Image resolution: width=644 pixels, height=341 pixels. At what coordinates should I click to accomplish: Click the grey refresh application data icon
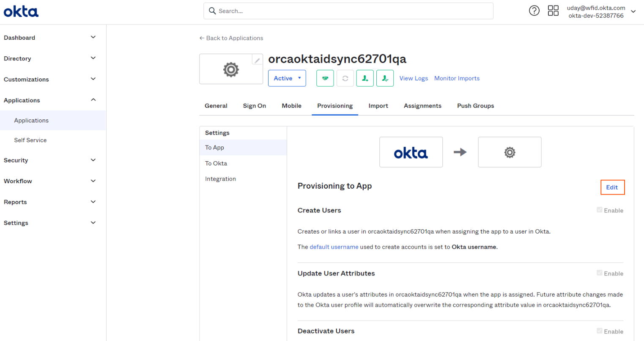click(x=345, y=78)
